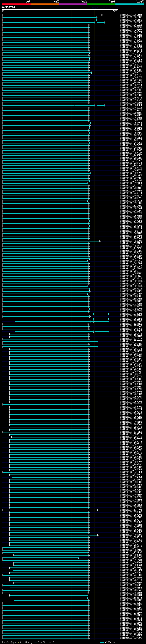The width and height of the screenshot is (146, 644).
Task: Select the UniRef100_Q67GT4 label
Action: (x=131, y=409)
